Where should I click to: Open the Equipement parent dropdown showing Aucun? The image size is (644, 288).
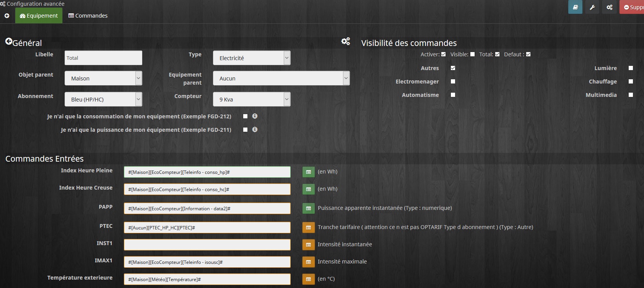281,78
